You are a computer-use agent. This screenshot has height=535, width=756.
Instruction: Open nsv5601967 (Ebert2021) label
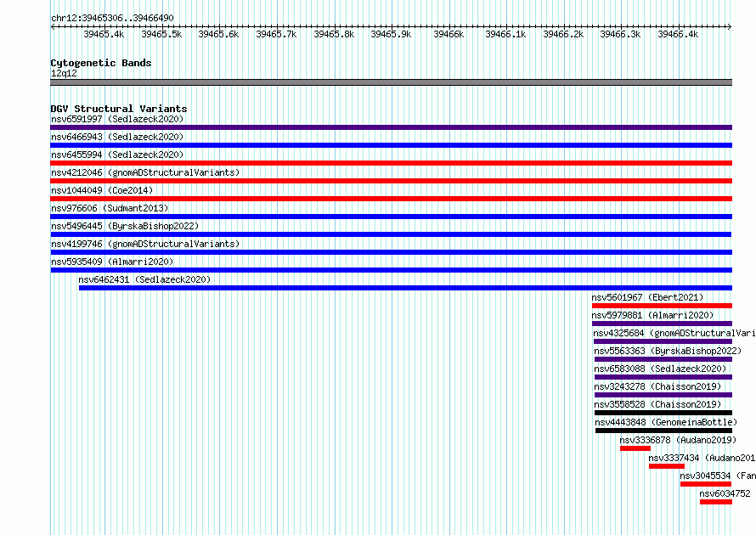pyautogui.click(x=647, y=297)
